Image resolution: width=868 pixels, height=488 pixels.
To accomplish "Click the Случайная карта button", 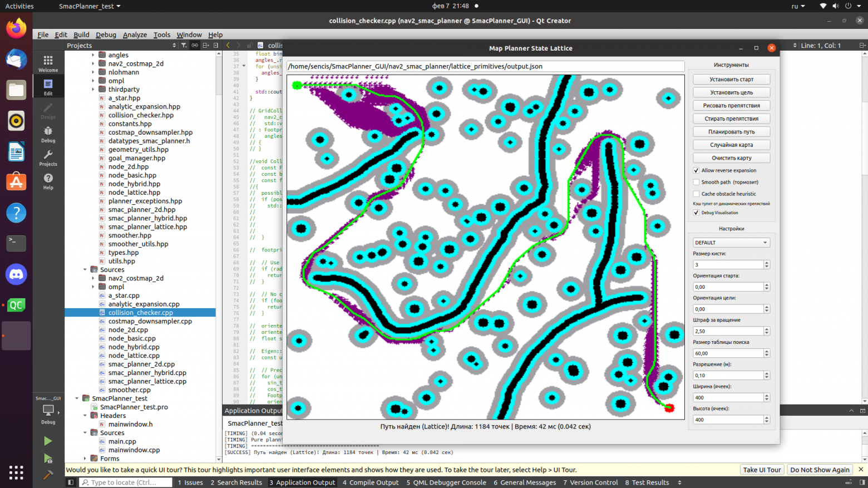I will point(731,145).
